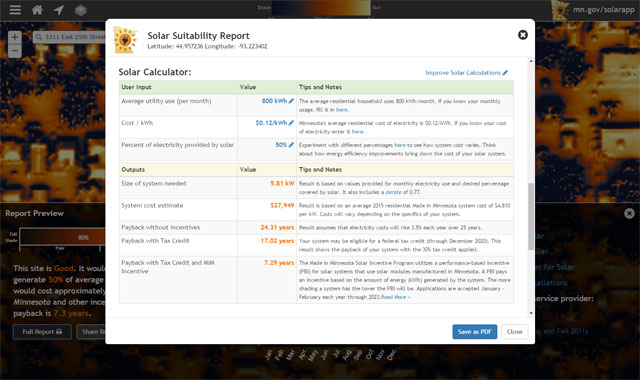Click 'Payback with Tax Credit and MiM Incentive' label
Image resolution: width=640 pixels, height=380 pixels.
coord(168,267)
